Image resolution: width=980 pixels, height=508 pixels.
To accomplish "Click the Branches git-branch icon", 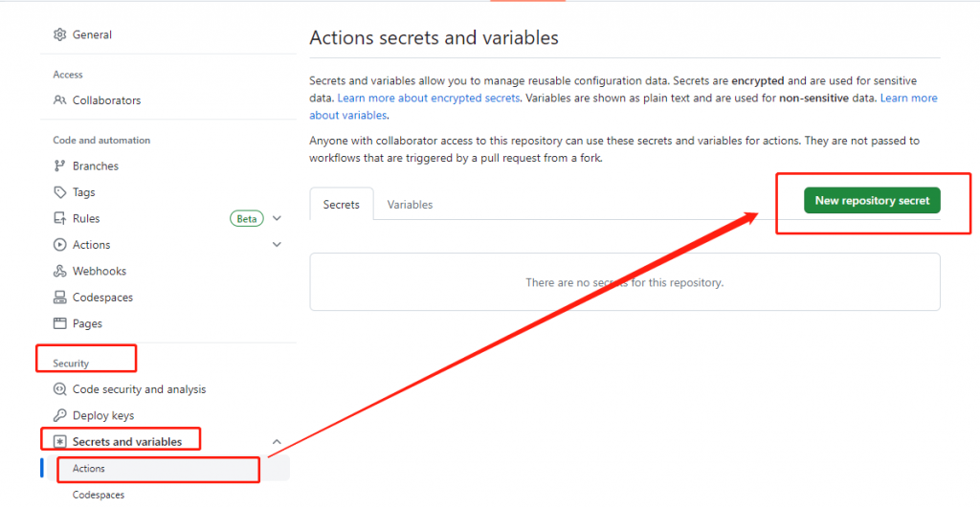I will (x=59, y=166).
